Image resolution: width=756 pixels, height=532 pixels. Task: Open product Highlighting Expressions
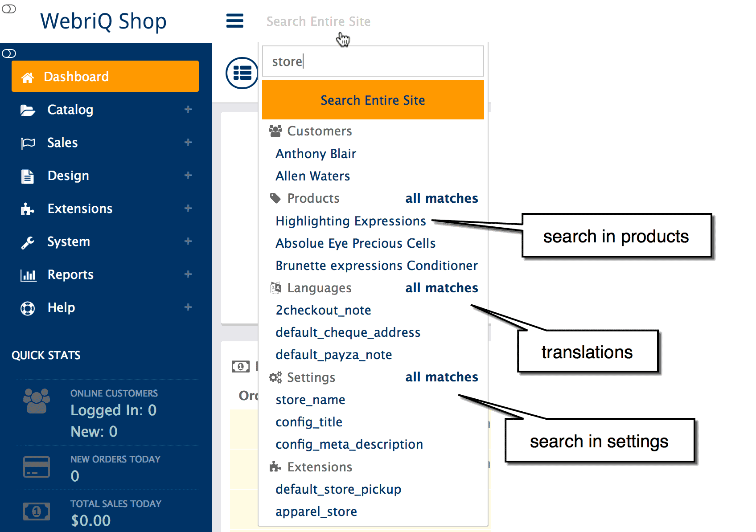click(x=351, y=221)
